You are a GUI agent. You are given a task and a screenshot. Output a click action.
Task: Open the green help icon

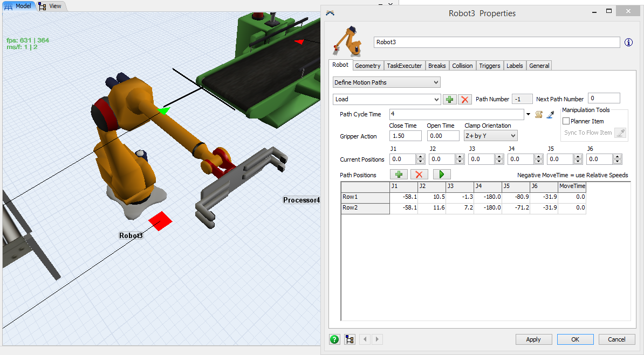(x=334, y=339)
